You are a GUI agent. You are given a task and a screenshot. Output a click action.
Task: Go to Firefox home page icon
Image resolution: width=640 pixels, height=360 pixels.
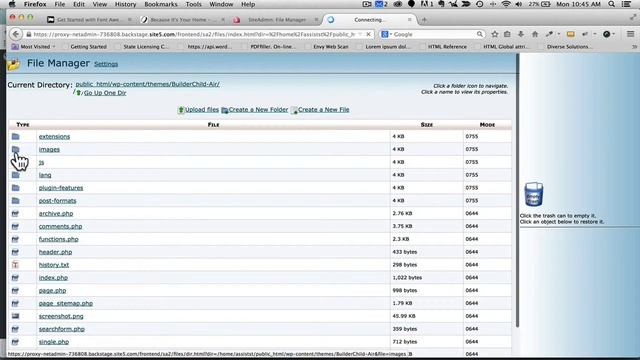(535, 34)
